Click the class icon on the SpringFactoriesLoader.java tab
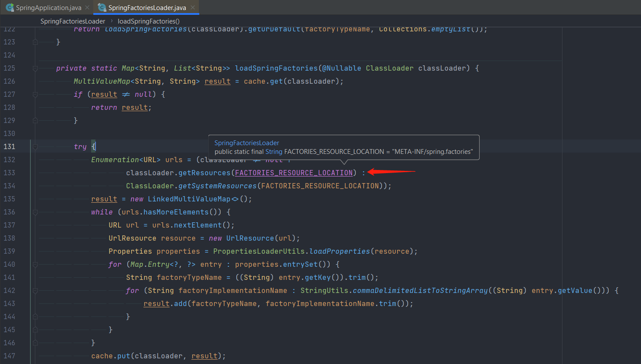This screenshot has height=364, width=641. [102, 7]
